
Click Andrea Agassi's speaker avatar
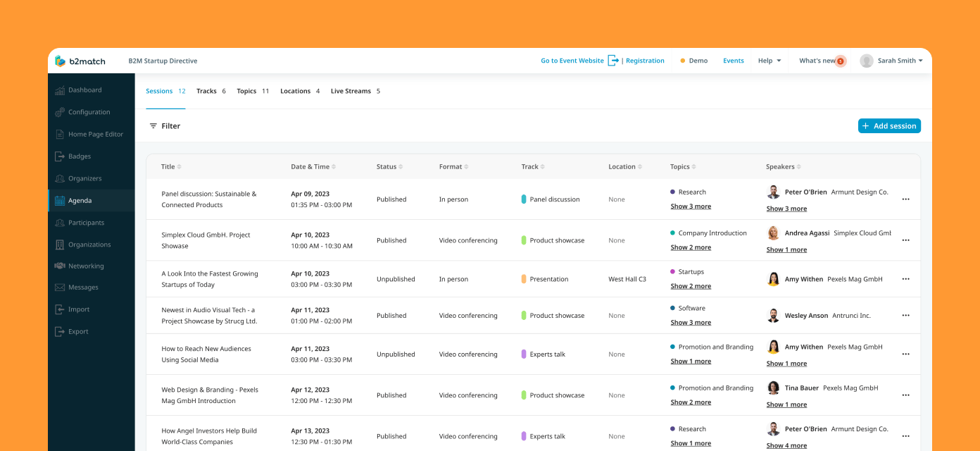pos(773,233)
